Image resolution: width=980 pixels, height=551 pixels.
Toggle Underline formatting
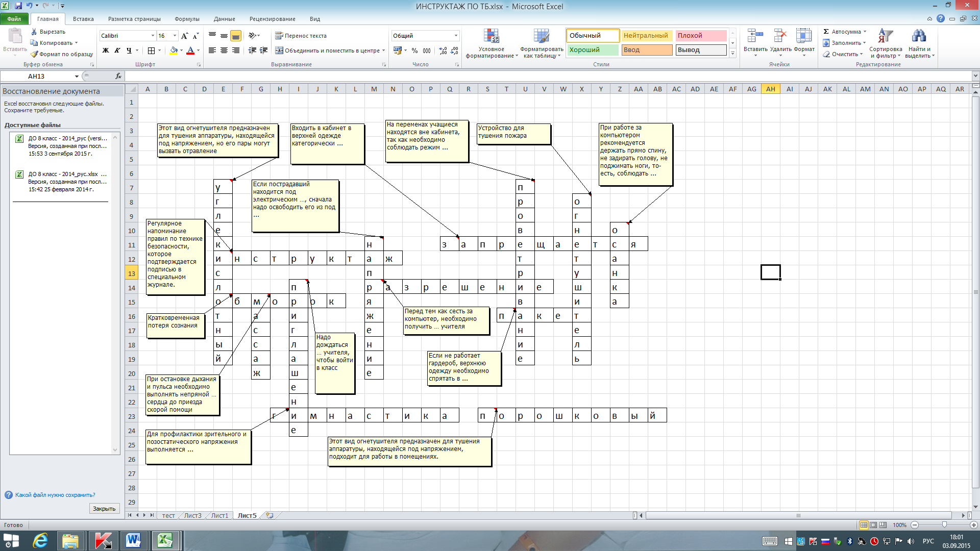pyautogui.click(x=129, y=51)
